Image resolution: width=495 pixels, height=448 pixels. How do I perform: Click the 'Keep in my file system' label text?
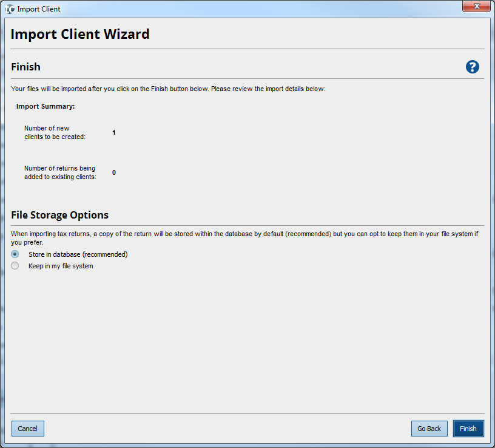coord(61,266)
